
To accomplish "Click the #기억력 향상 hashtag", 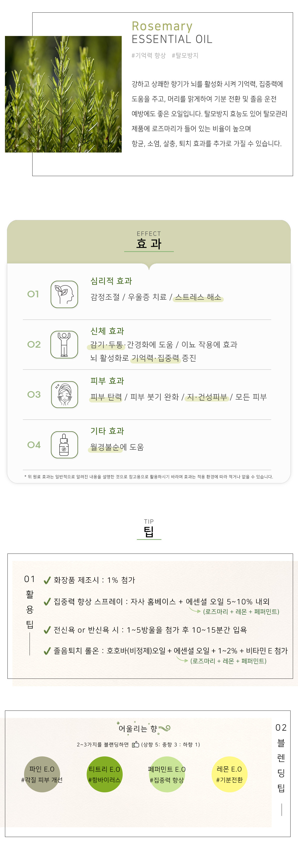I will coord(149,56).
